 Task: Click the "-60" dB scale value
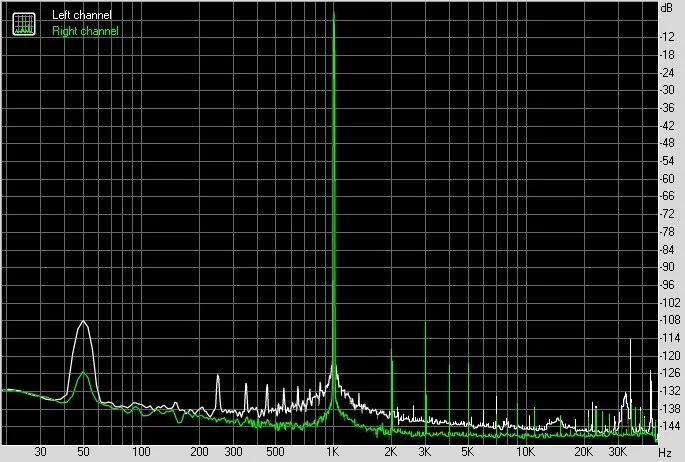click(x=667, y=179)
